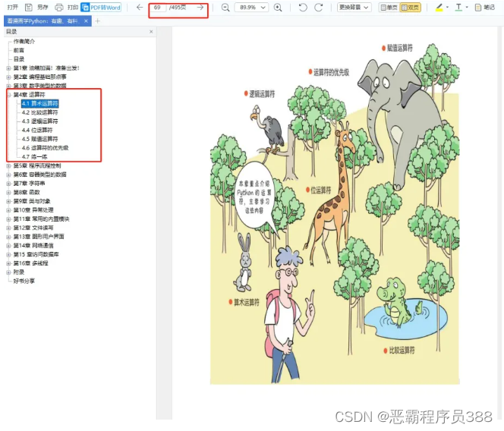Expand 第7章 字符串

pos(8,183)
